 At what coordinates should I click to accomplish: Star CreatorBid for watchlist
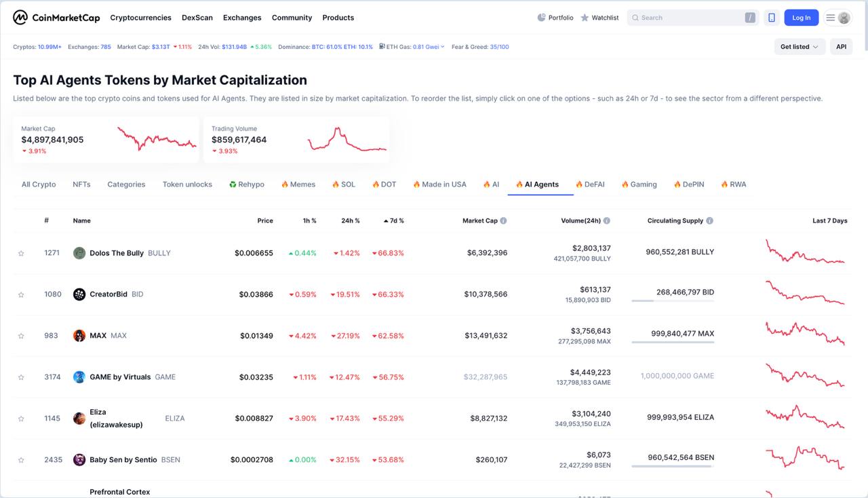(21, 294)
